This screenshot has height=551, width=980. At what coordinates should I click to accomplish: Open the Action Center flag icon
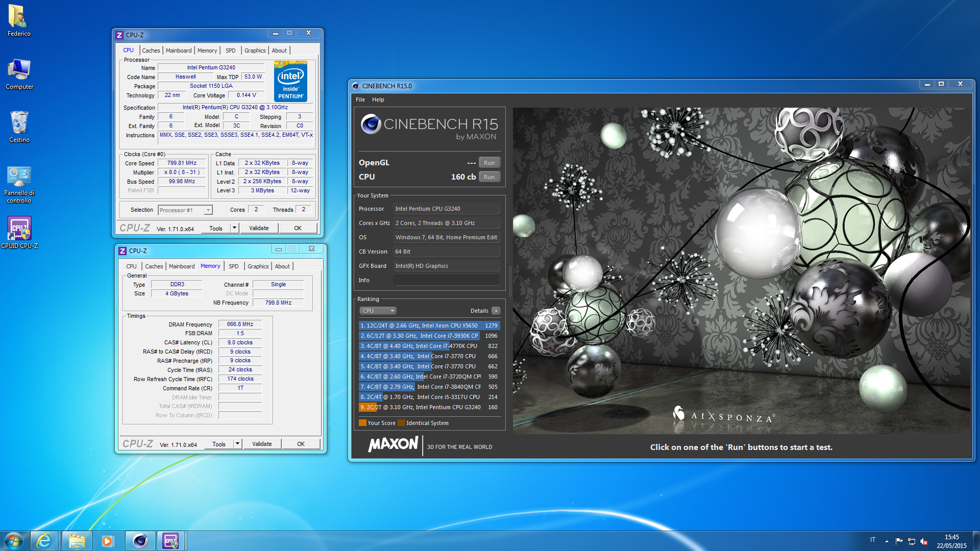899,541
